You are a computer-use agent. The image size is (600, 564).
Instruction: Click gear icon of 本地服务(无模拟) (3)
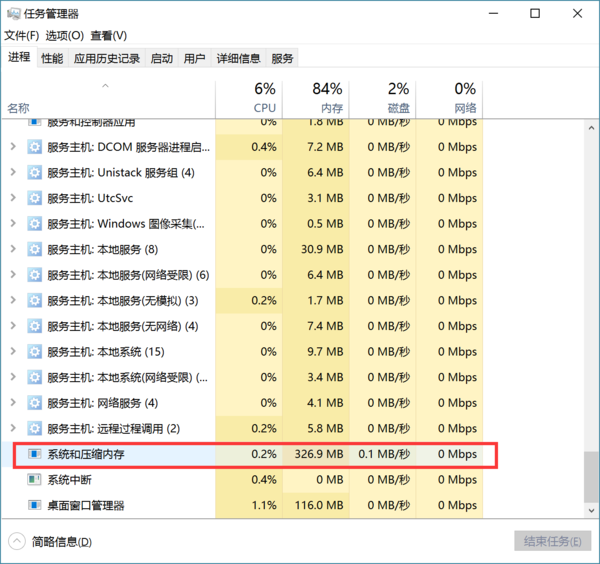point(34,301)
